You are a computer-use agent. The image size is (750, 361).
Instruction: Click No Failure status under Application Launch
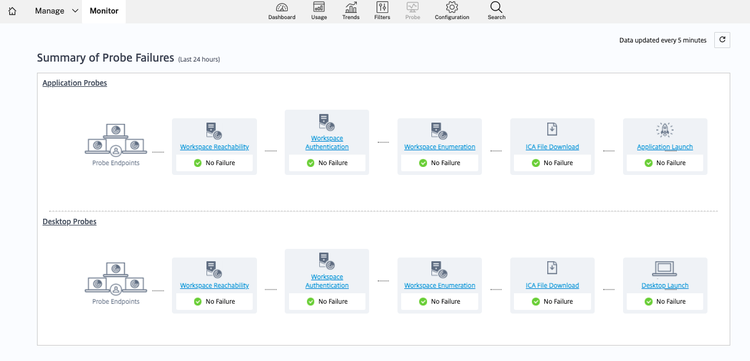coord(665,163)
